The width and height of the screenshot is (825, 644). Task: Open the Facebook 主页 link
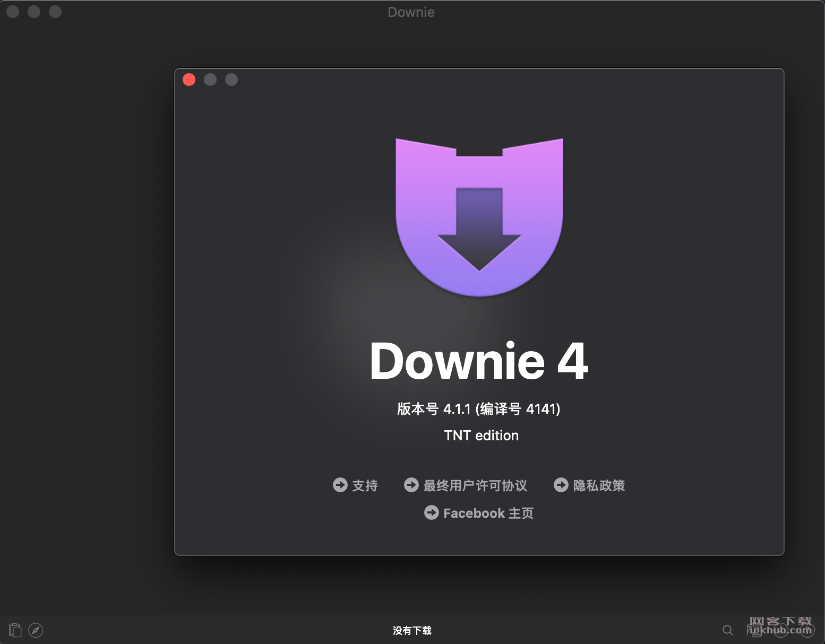point(479,513)
